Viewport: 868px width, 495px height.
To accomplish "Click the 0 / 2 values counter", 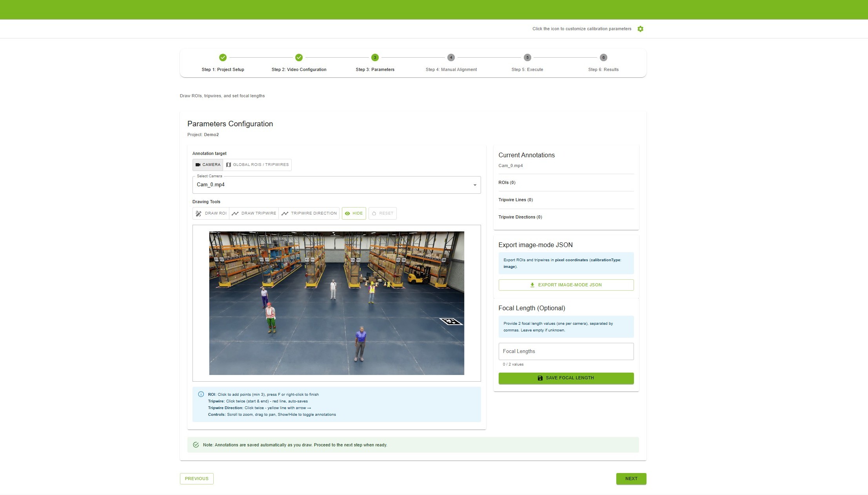I will click(x=513, y=364).
